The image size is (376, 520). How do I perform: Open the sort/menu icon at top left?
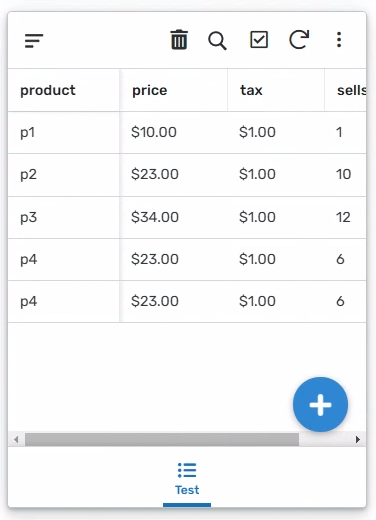pyautogui.click(x=34, y=41)
